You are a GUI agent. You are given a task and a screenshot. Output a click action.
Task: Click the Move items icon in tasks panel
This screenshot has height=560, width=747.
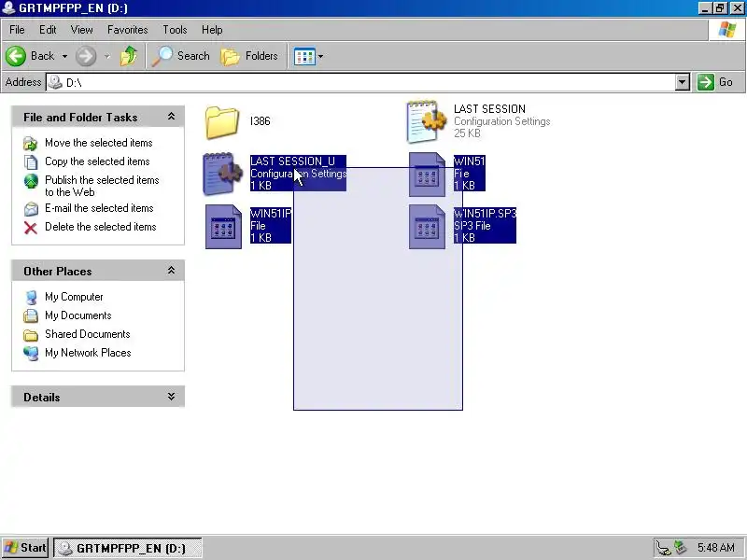click(31, 144)
